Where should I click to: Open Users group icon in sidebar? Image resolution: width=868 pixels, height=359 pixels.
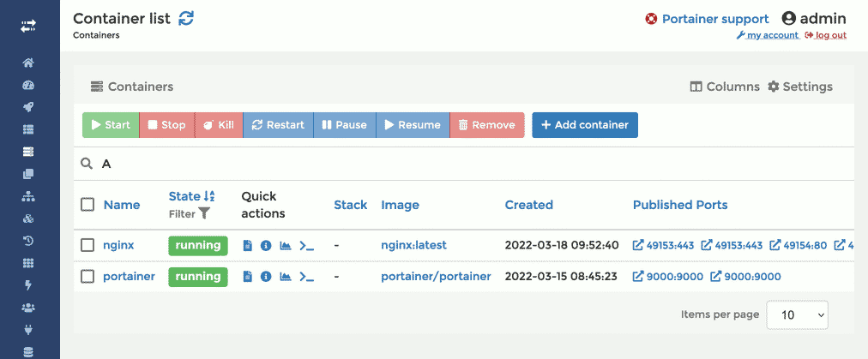coord(28,308)
